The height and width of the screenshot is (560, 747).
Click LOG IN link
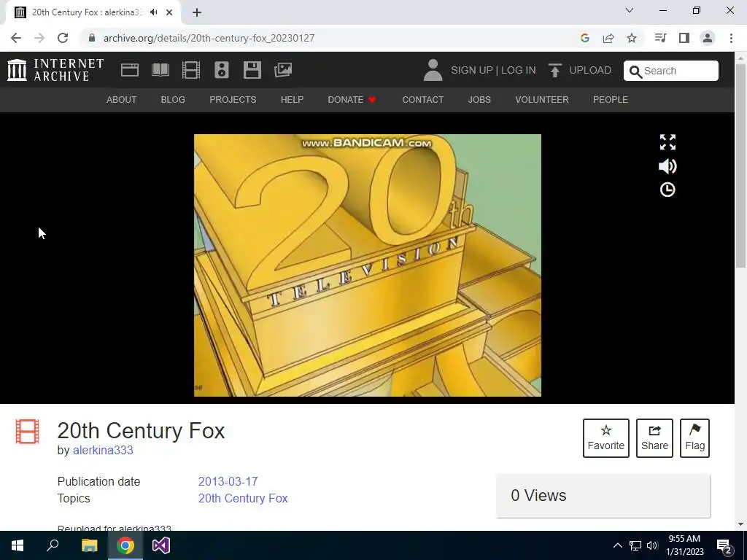519,70
